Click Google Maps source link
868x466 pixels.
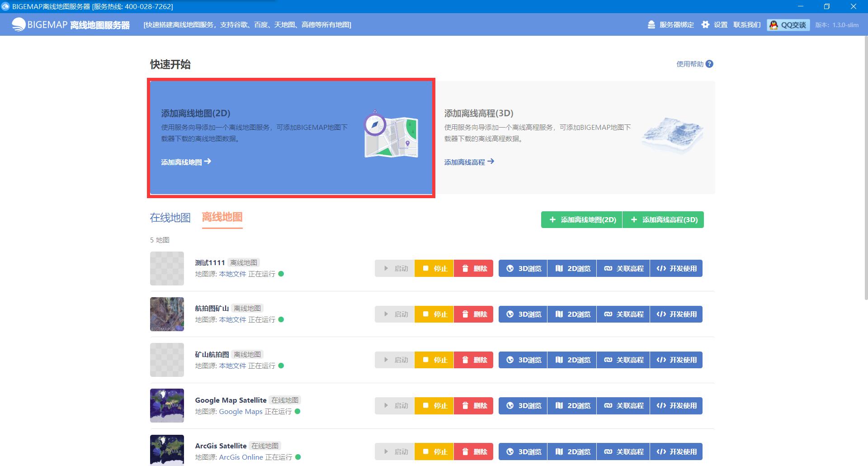click(x=241, y=412)
